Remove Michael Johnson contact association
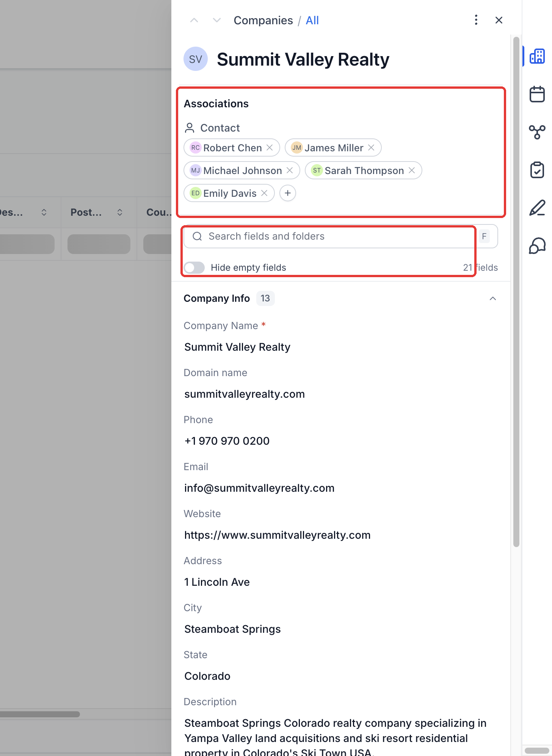Viewport: 552px width, 756px height. click(x=290, y=170)
